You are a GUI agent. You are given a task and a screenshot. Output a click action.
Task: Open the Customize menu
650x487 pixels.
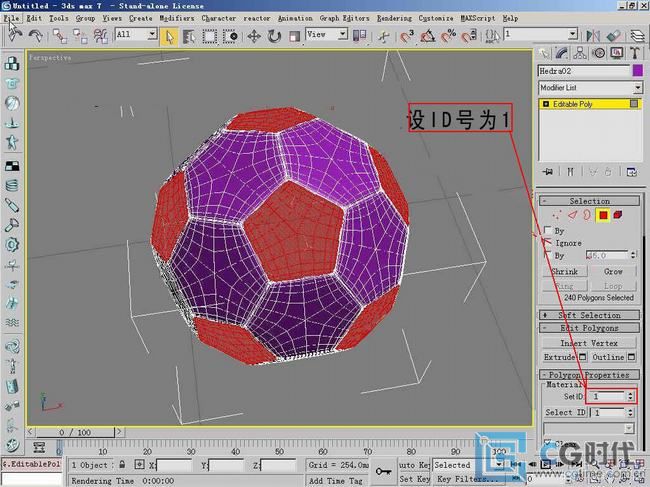436,18
